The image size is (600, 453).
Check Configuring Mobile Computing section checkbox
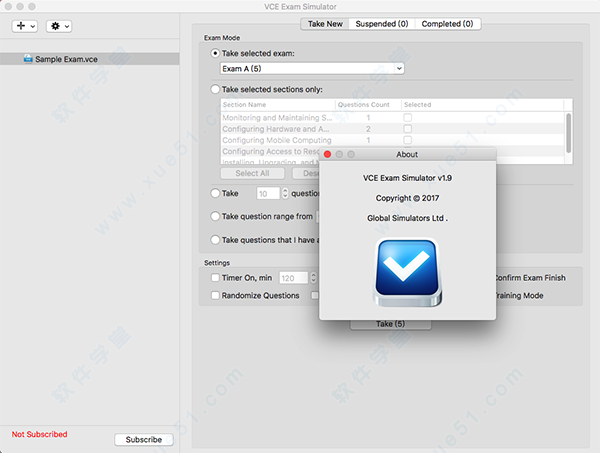tap(408, 140)
